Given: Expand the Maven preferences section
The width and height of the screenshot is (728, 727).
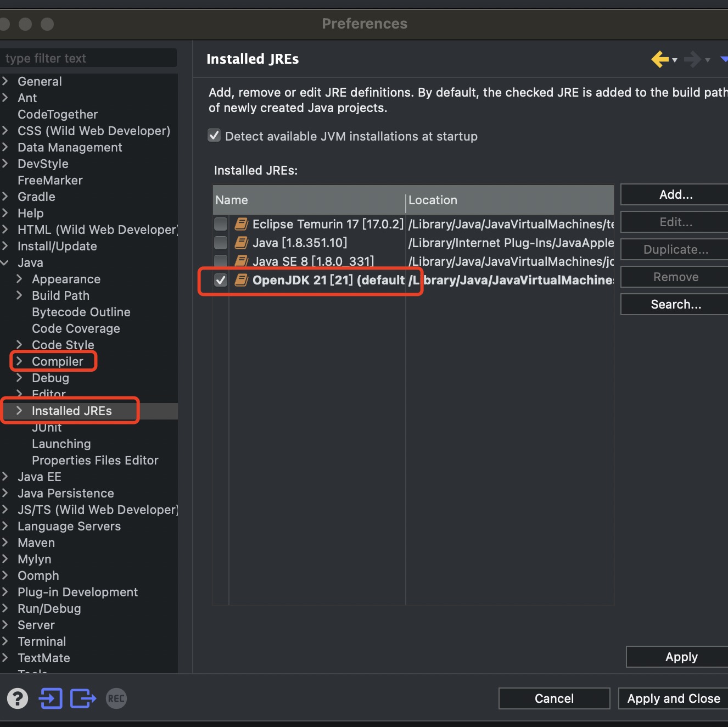Looking at the screenshot, I should coord(5,543).
